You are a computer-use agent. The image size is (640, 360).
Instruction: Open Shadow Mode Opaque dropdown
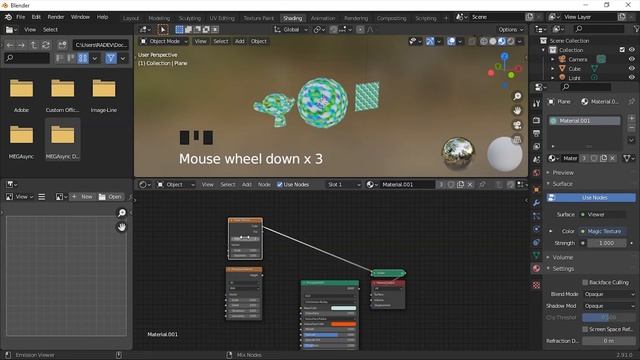click(x=609, y=306)
